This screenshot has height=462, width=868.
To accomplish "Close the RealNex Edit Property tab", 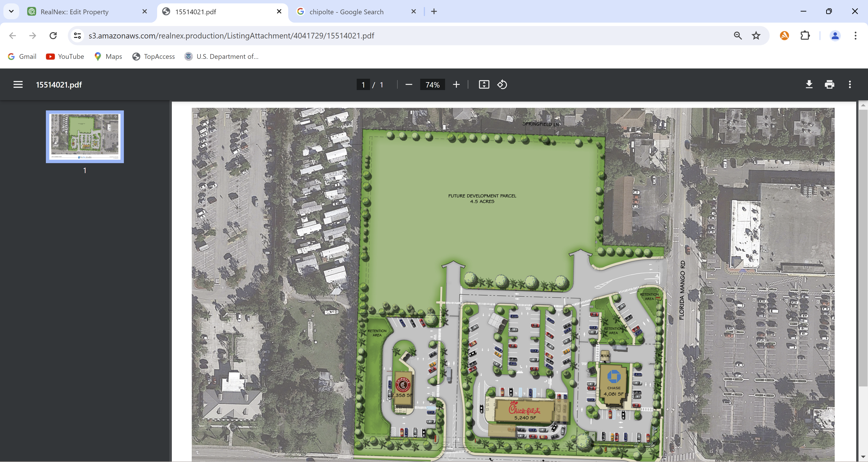I will tap(145, 12).
